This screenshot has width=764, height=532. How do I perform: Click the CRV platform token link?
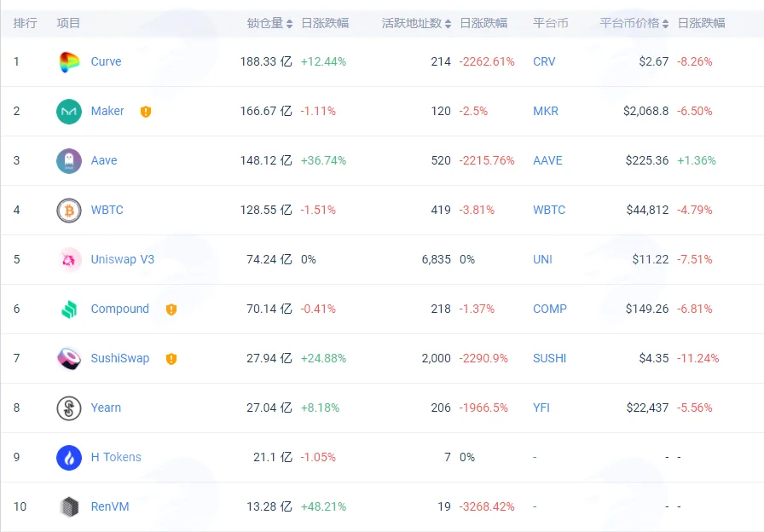[544, 62]
